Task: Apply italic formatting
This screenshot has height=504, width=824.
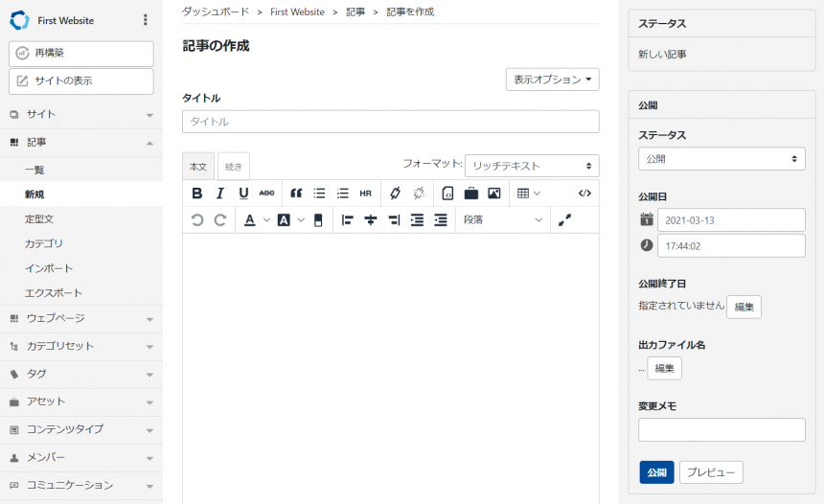Action: (220, 194)
